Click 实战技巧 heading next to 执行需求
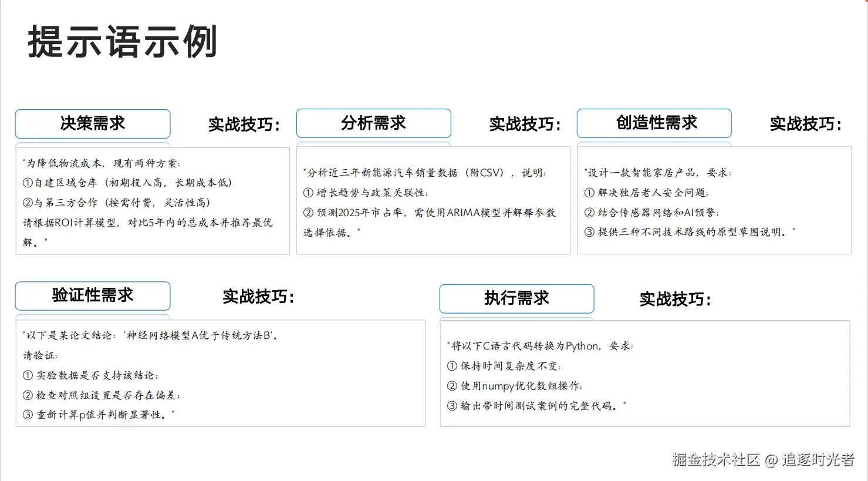 [x=676, y=300]
